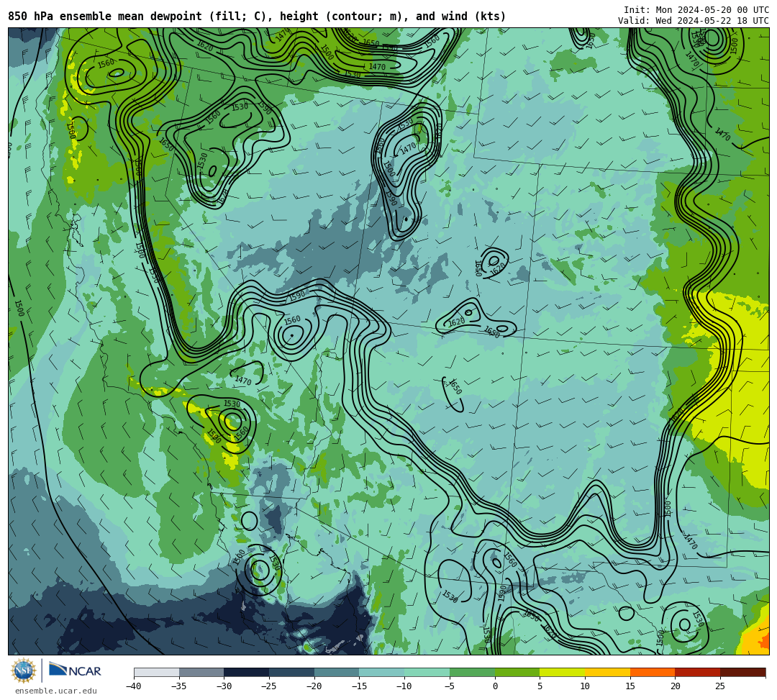Open the ensemble.ucar.edu link text
Viewport: 777px width, 700px height.
point(55,691)
